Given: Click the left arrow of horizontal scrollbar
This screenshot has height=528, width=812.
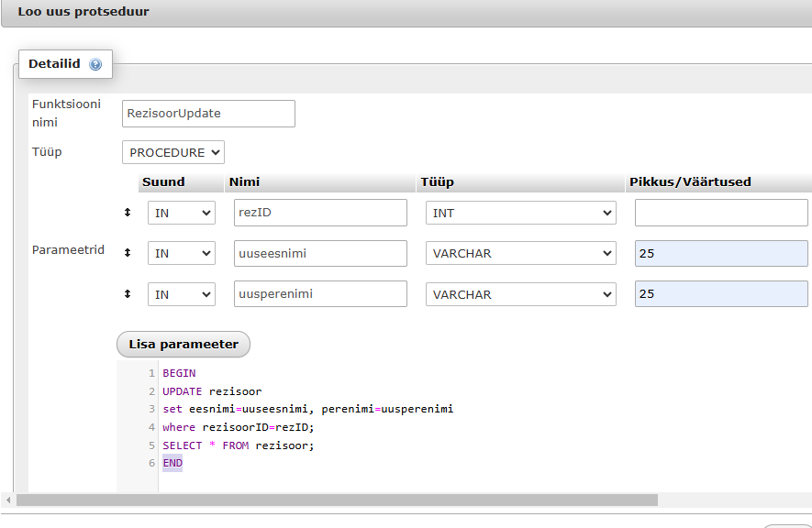Looking at the screenshot, I should coord(8,500).
